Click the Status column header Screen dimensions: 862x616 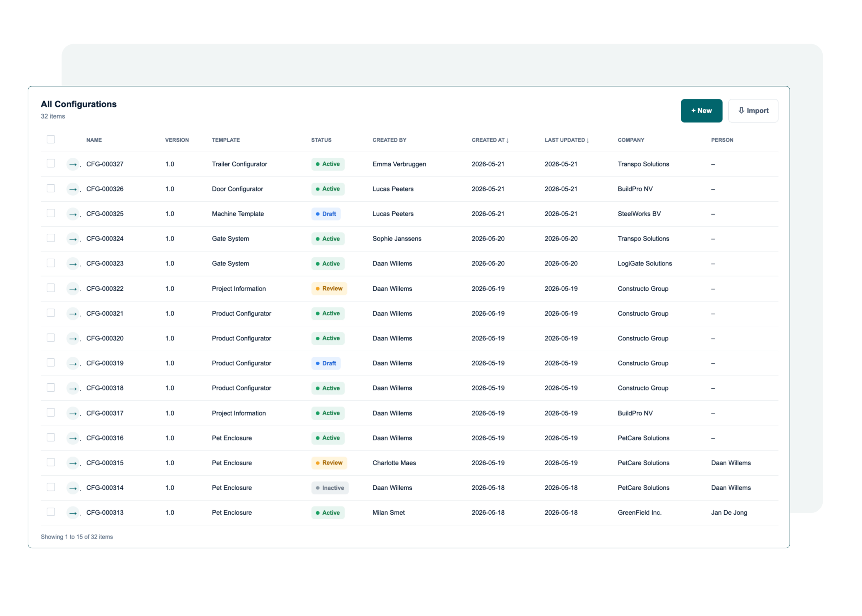point(321,140)
